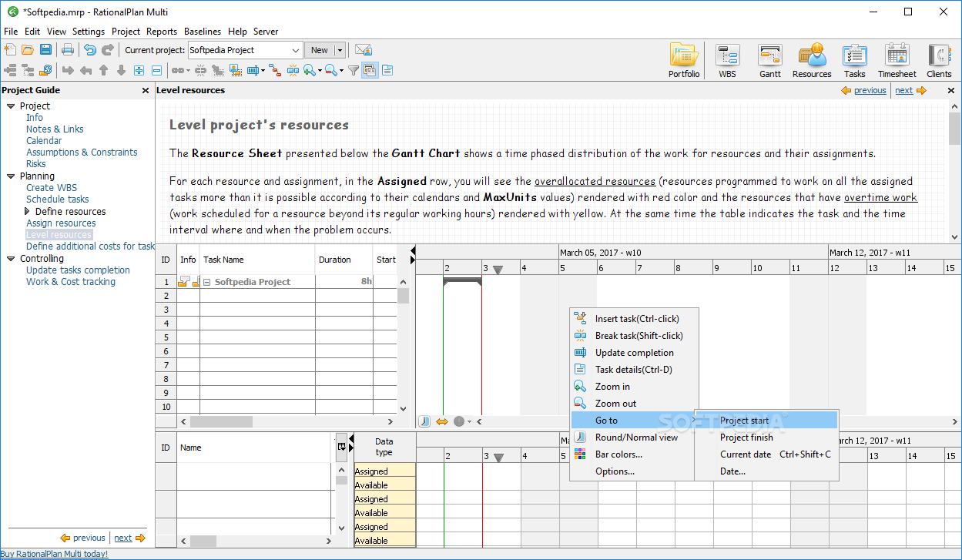Undo the last action
The height and width of the screenshot is (560, 962).
coord(90,50)
